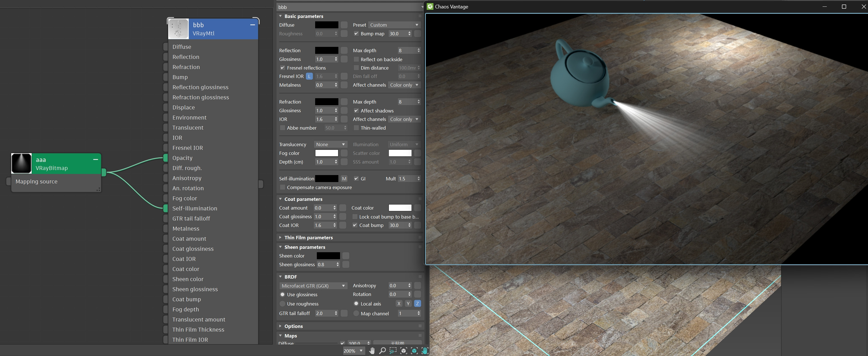Viewport: 868px width, 356px height.
Task: Toggle Fresnel reflections checkbox
Action: click(x=282, y=68)
